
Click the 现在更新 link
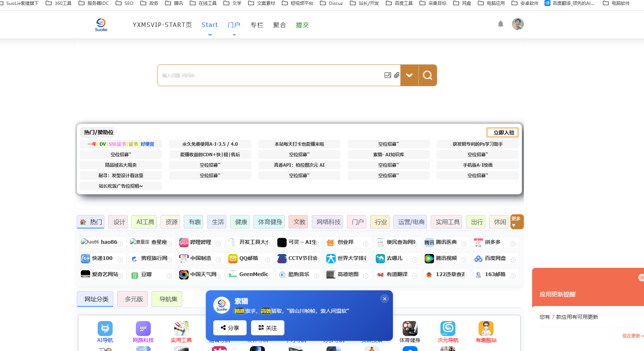633,336
